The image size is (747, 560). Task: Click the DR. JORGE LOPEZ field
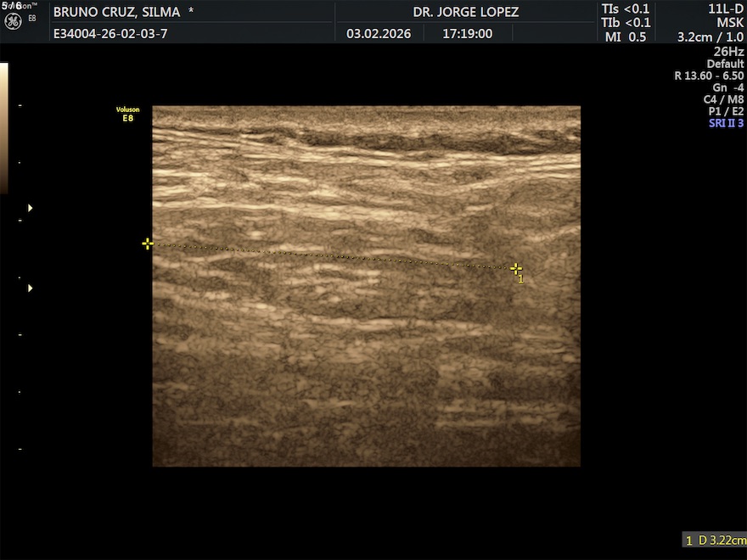[465, 12]
